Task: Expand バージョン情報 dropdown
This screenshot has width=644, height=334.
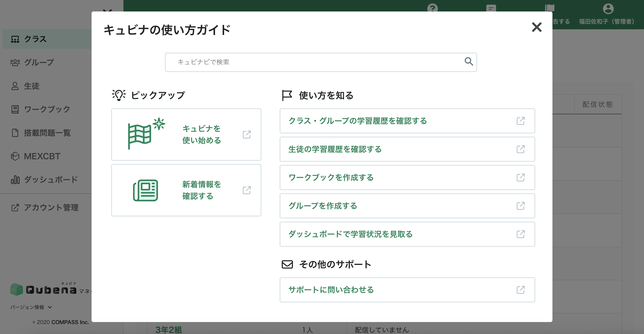Action: point(31,307)
